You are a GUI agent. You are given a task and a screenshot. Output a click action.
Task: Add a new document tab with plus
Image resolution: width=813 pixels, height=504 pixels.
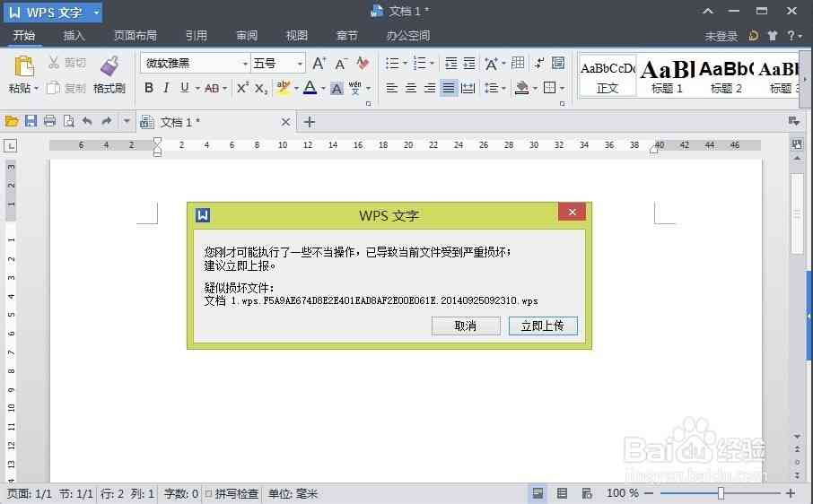(309, 122)
